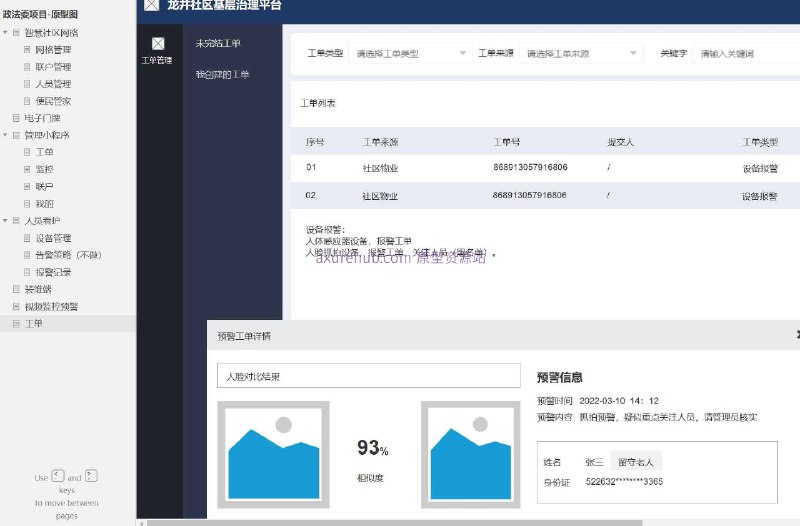
Task: Collapse the 管理小程序 tree node
Action: (x=5, y=135)
